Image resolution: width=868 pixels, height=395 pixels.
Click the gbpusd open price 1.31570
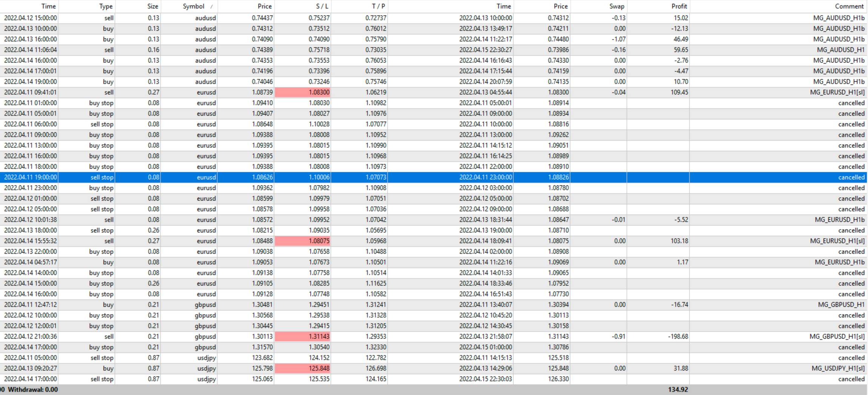coord(262,347)
